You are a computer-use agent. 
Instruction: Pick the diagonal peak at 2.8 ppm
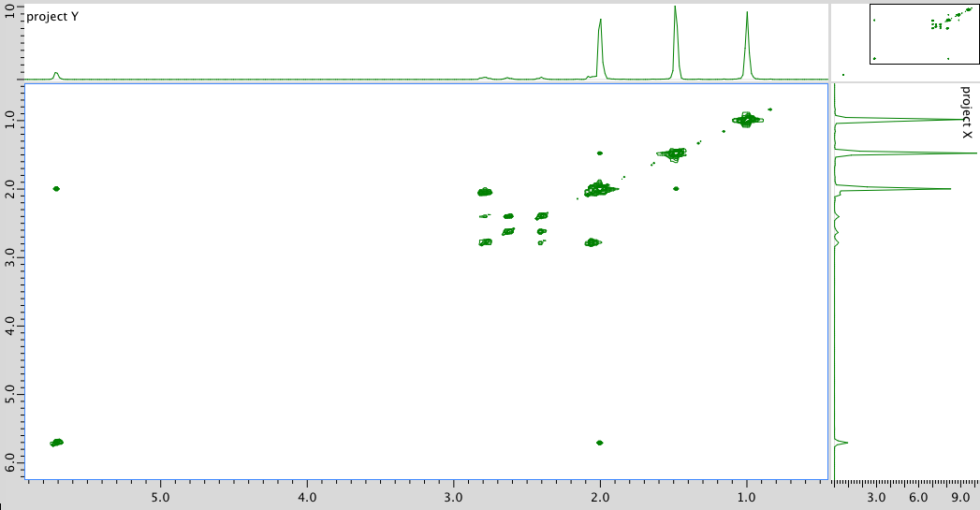485,242
